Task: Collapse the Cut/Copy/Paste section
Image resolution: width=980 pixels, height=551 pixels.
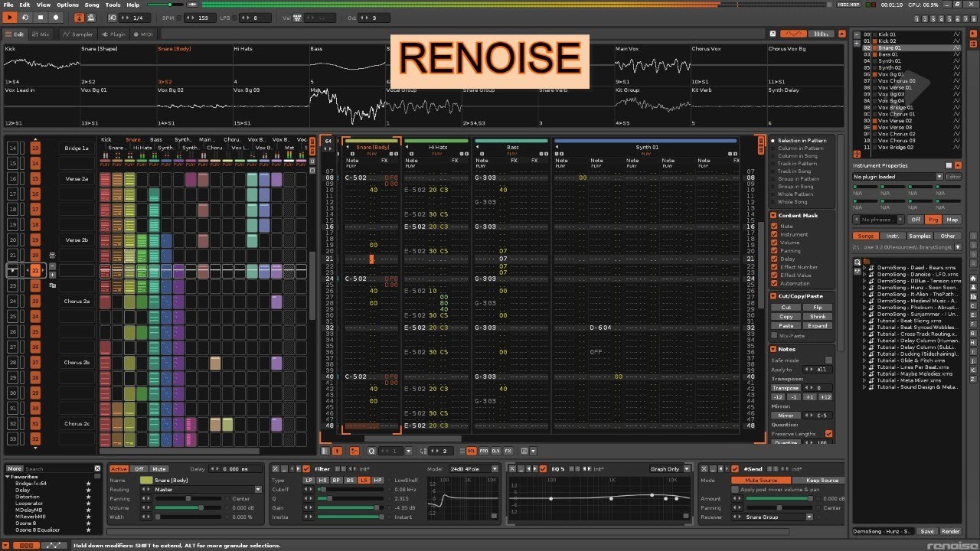Action: click(x=774, y=296)
